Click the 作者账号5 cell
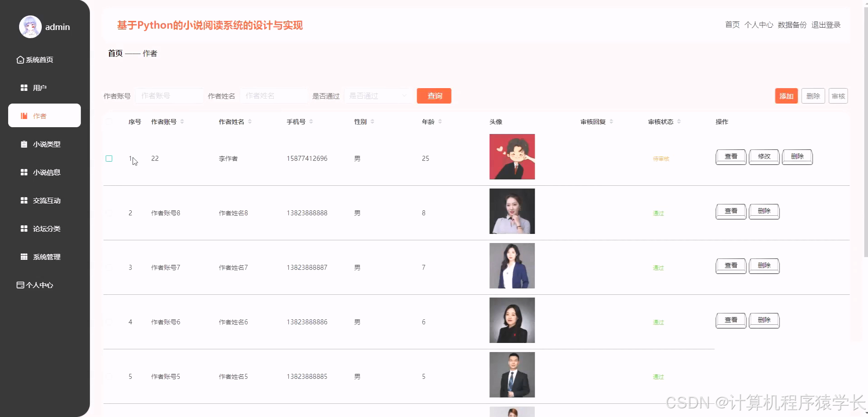 [x=166, y=377]
